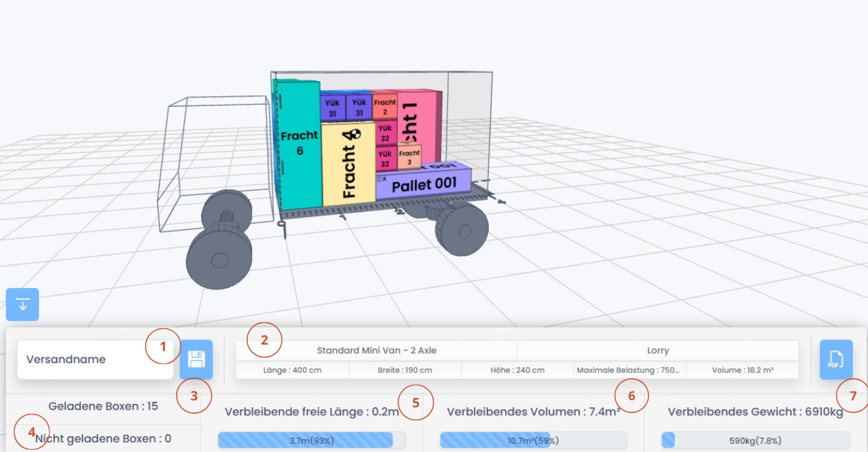Click the save shipment floppy disk icon

coord(196,359)
